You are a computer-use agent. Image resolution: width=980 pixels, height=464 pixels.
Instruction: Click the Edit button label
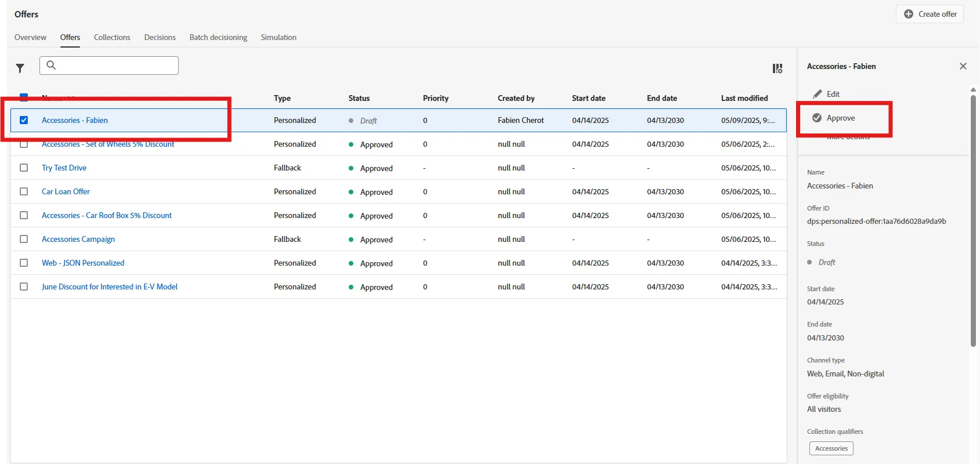(833, 94)
